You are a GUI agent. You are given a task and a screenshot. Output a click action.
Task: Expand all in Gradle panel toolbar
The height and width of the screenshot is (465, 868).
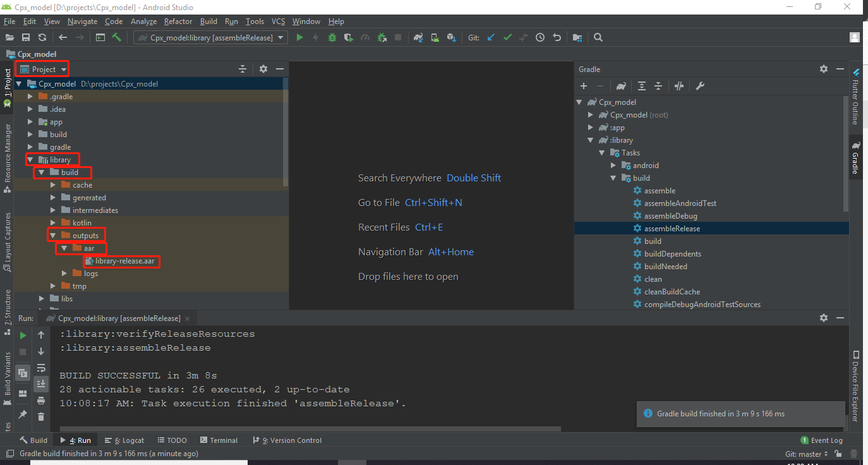(x=642, y=86)
